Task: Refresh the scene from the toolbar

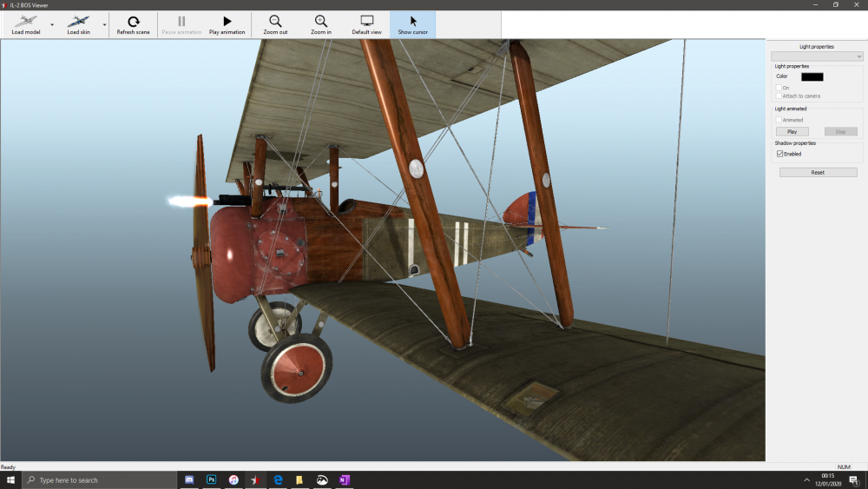Action: point(133,24)
